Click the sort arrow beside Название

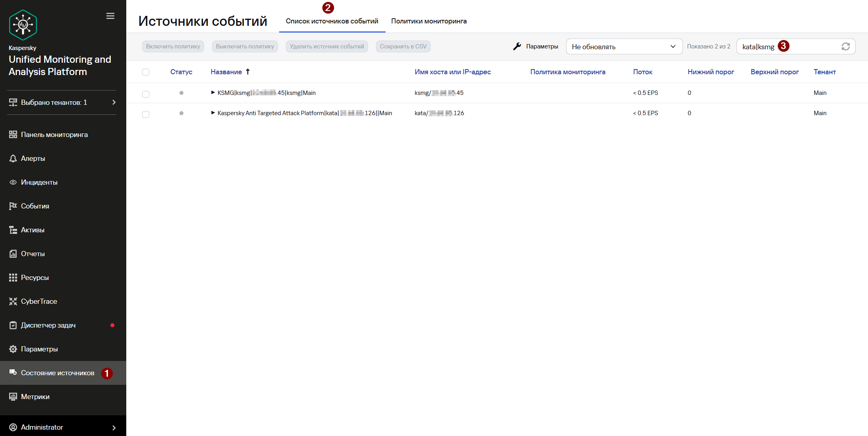point(248,72)
